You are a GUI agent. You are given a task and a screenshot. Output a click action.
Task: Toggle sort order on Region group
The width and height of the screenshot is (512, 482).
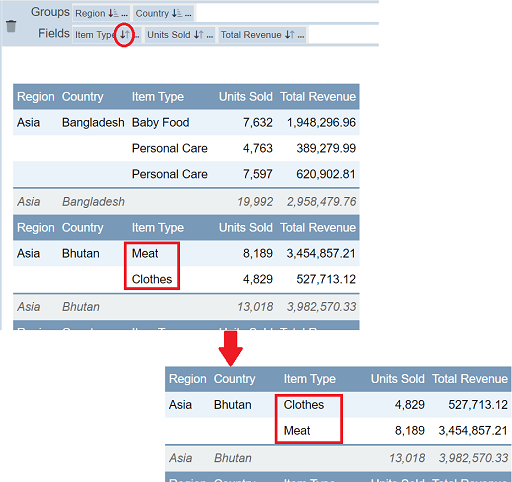click(113, 13)
